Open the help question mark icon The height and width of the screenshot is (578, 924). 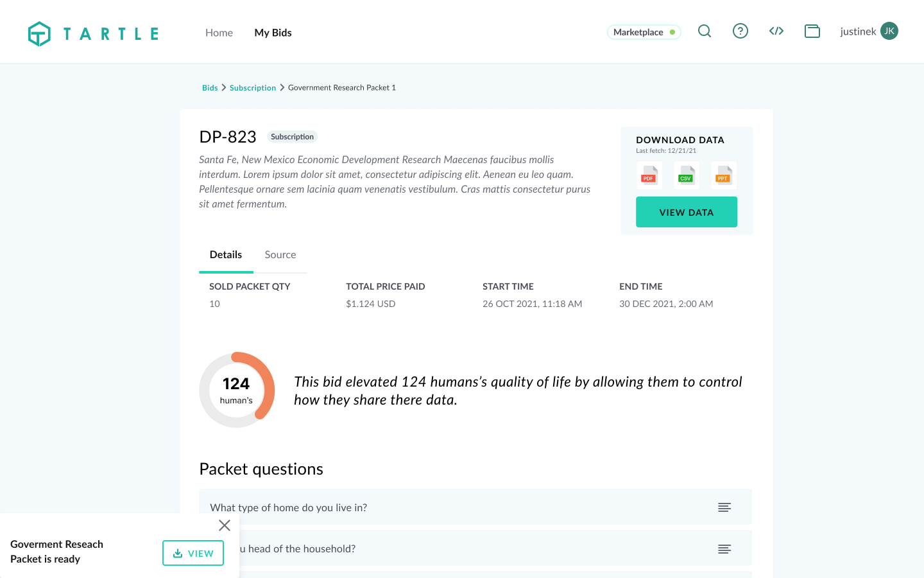point(740,31)
